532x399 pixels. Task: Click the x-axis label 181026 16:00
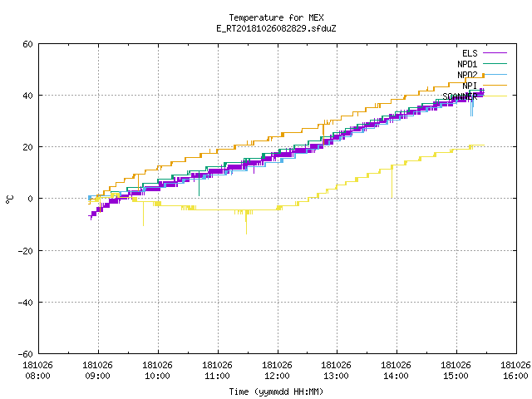click(515, 371)
